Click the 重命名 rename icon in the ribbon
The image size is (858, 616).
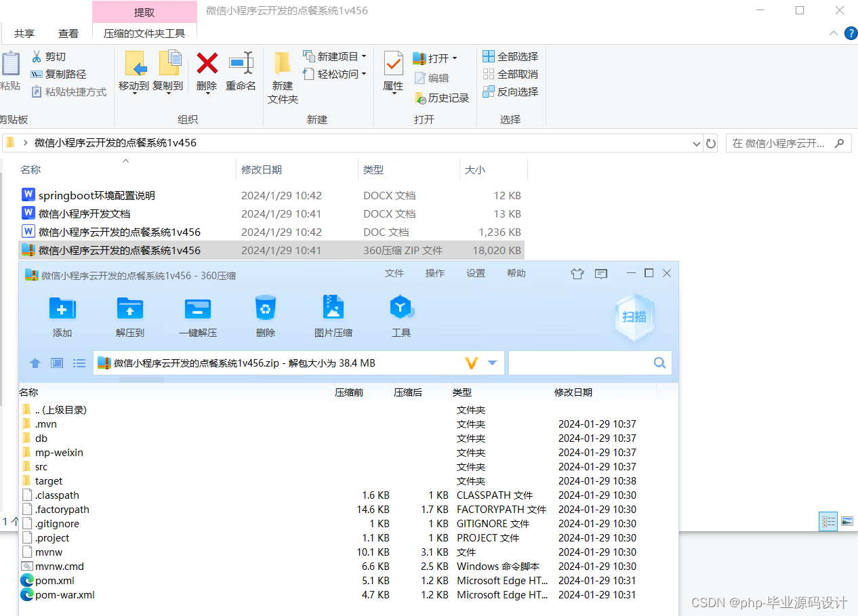pos(241,73)
